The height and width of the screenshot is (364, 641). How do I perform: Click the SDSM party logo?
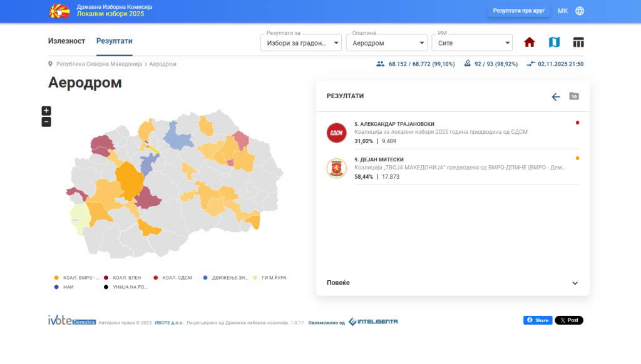[336, 133]
